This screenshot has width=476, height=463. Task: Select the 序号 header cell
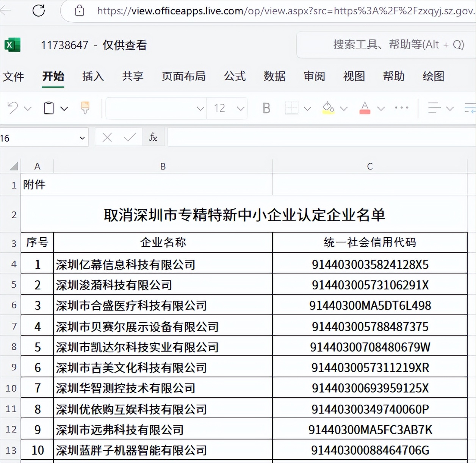pyautogui.click(x=37, y=242)
